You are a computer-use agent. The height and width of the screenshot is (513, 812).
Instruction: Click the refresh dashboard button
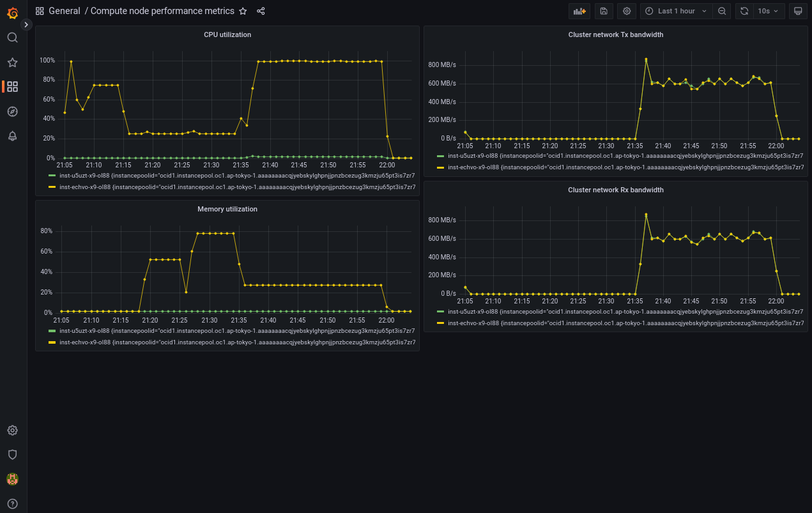tap(744, 11)
